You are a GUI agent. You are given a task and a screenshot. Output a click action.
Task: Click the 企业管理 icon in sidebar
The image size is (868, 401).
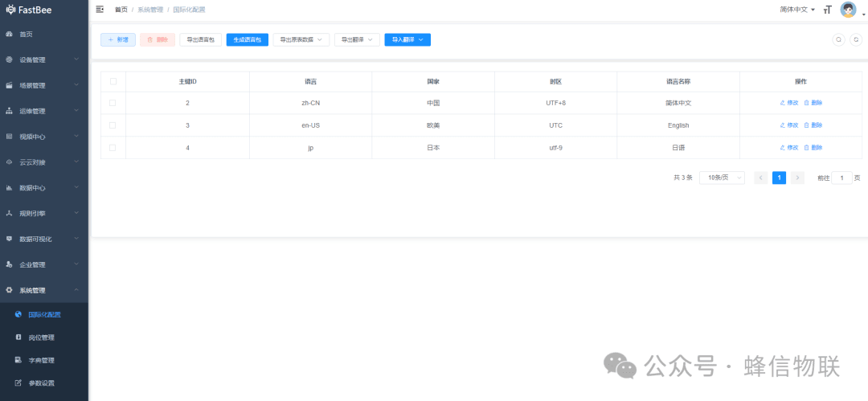click(x=9, y=264)
